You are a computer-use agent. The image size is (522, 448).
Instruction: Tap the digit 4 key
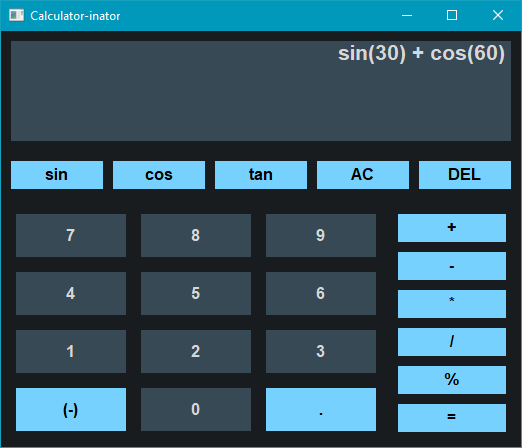tap(71, 293)
